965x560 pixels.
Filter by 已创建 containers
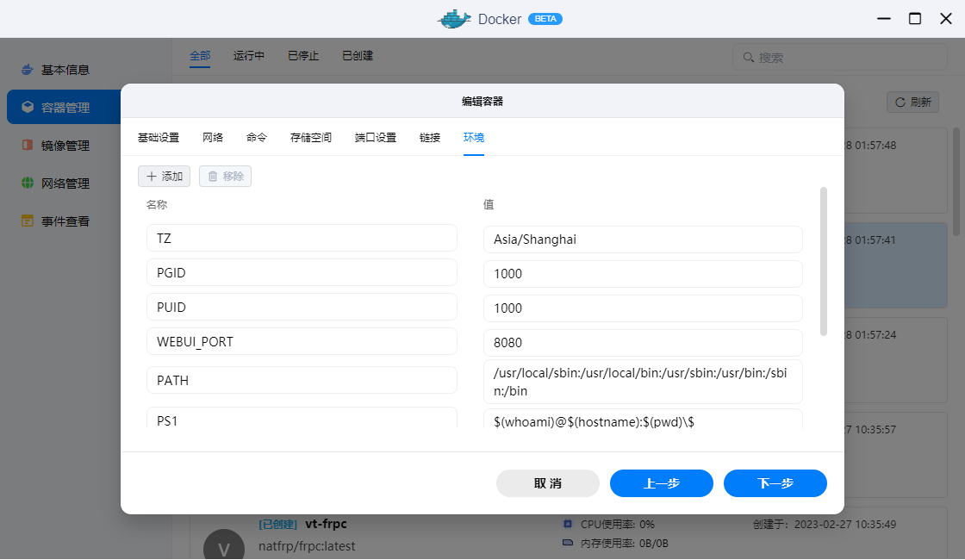(x=358, y=56)
